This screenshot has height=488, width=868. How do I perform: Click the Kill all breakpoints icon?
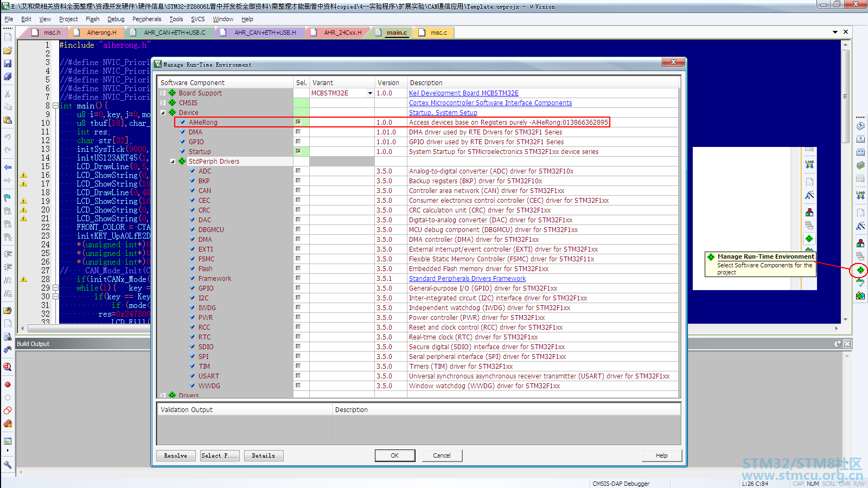(8, 423)
